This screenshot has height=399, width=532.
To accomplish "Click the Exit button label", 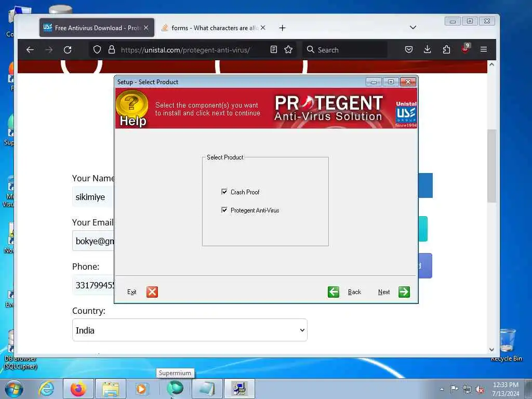I will coord(131,292).
